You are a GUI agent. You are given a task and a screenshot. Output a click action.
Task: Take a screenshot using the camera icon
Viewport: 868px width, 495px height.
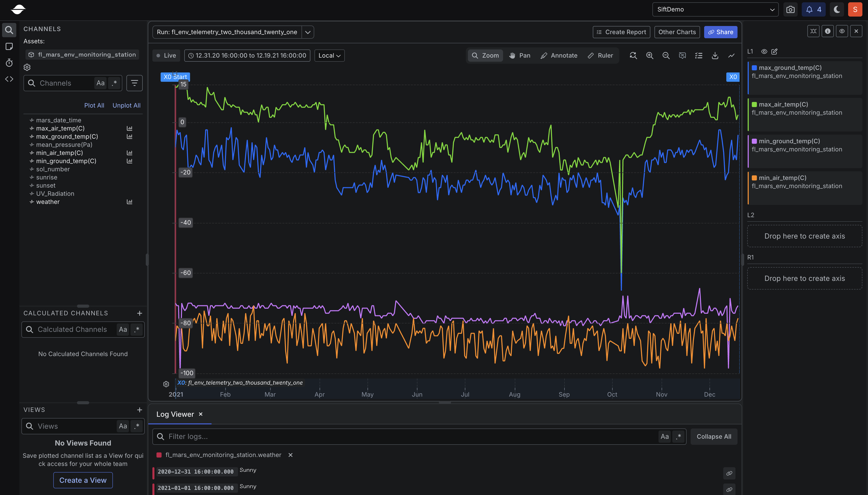(790, 9)
